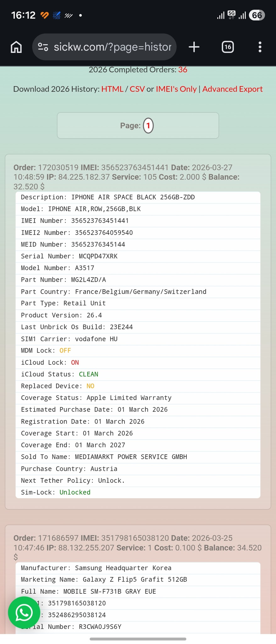Select "Next Tether Policy: Unlock." row

[x=138, y=480]
